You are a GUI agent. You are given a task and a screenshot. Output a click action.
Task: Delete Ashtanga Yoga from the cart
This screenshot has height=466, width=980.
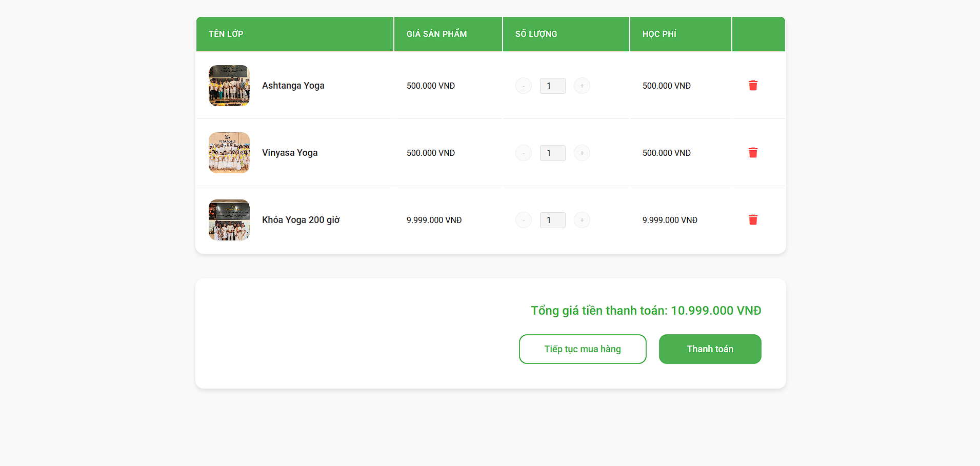click(753, 86)
